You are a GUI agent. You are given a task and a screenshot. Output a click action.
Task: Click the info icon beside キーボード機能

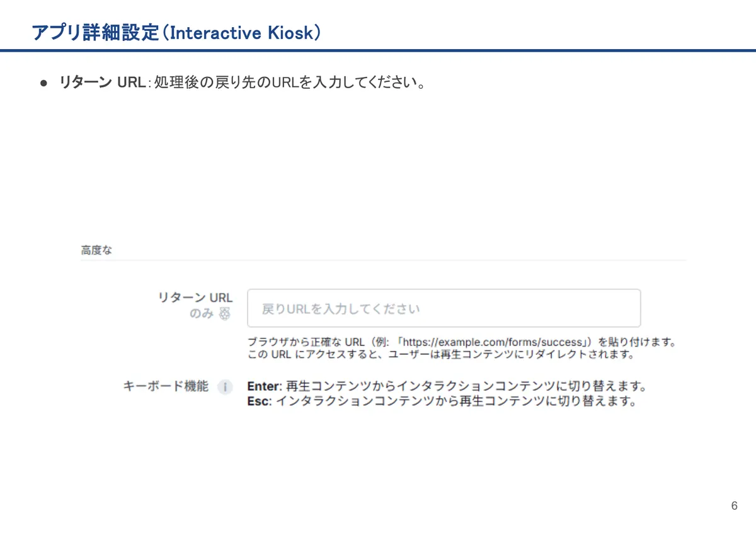point(225,387)
